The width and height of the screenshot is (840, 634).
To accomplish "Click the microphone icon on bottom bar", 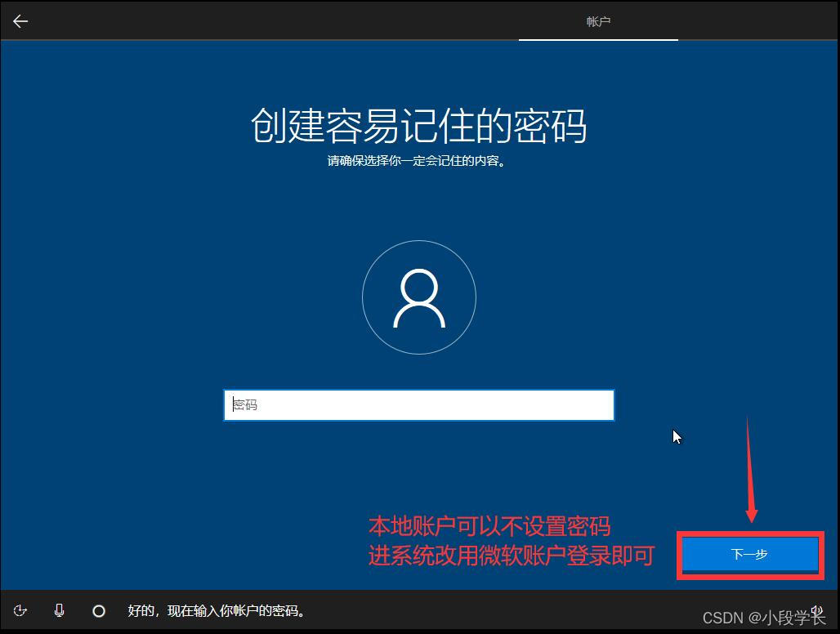I will click(59, 610).
